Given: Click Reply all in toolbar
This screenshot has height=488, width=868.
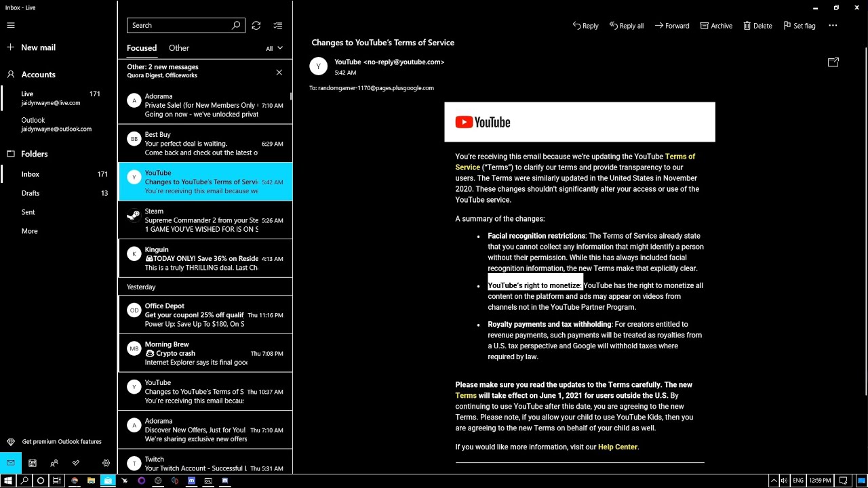Looking at the screenshot, I should (x=627, y=26).
